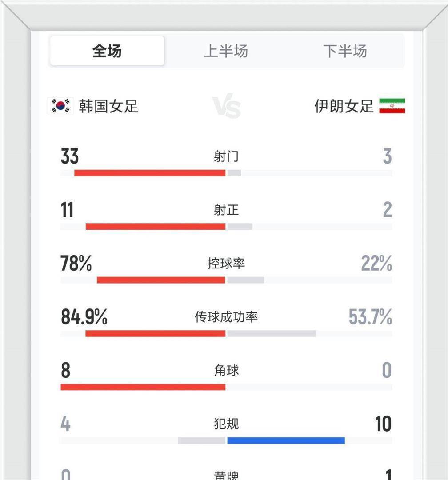The width and height of the screenshot is (448, 480).
Task: Click the red 角球 corners bar
Action: pyautogui.click(x=143, y=387)
